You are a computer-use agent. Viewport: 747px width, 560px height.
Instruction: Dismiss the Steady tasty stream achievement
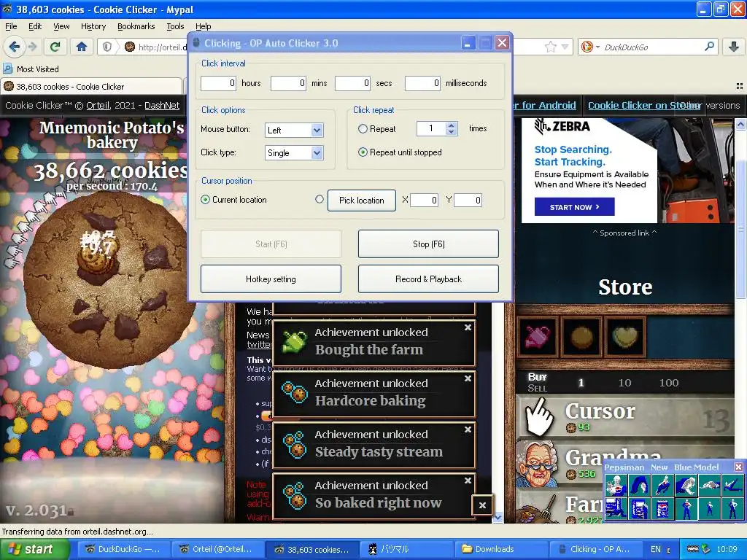[468, 429]
